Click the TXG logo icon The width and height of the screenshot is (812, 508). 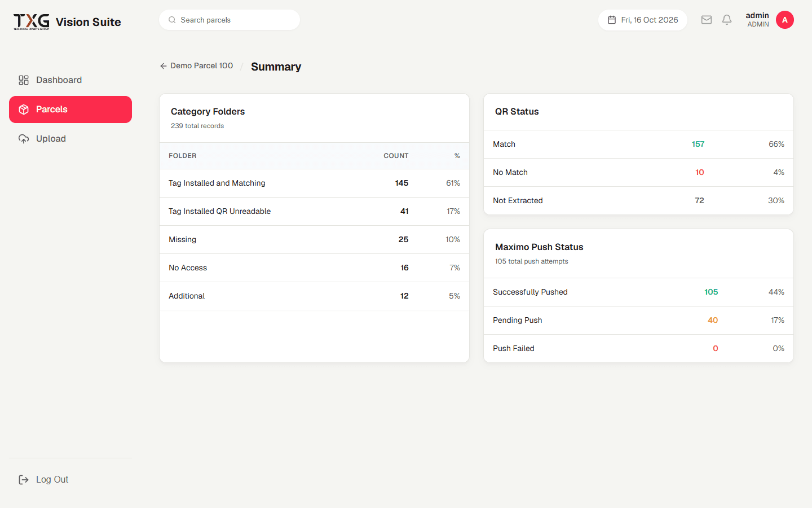click(x=32, y=21)
